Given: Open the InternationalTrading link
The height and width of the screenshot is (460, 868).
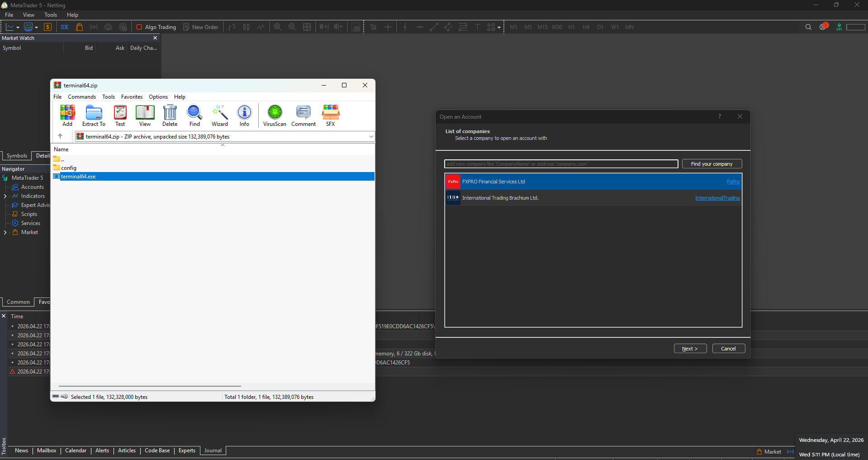Looking at the screenshot, I should [717, 198].
